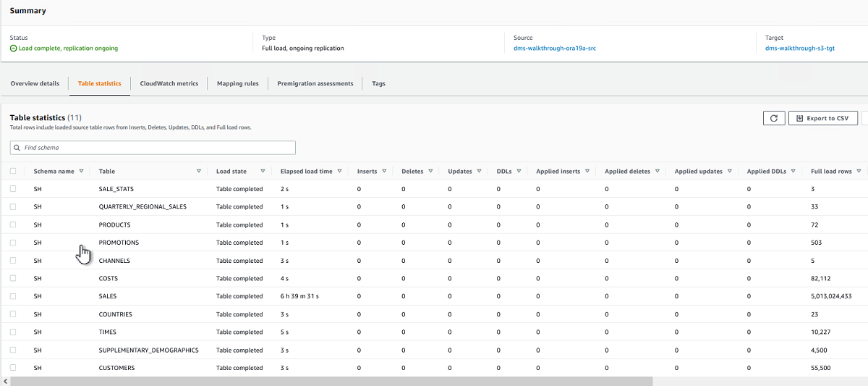
Task: Sort by Deletes column dropdown arrow
Action: pyautogui.click(x=431, y=172)
